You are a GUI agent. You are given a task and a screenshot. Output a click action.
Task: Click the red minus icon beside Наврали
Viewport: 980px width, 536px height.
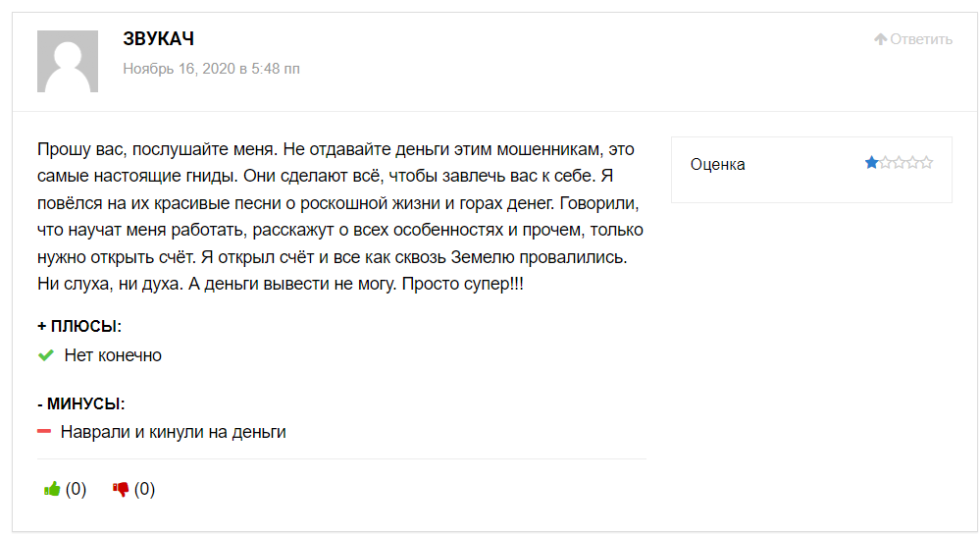click(44, 432)
